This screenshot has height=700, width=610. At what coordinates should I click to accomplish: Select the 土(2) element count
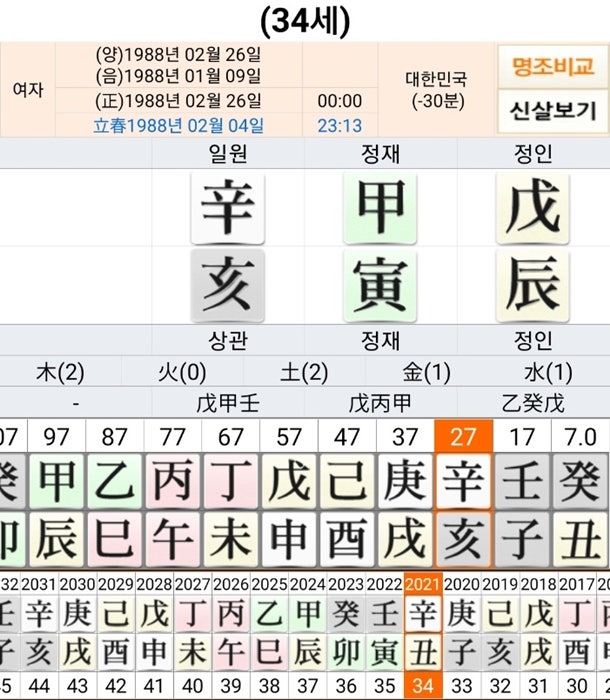coord(304,372)
